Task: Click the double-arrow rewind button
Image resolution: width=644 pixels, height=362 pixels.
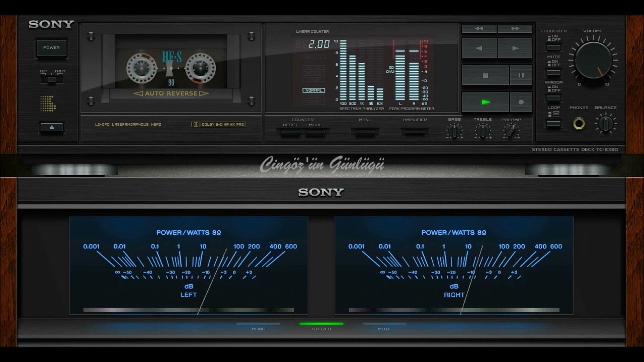Action: [479, 29]
